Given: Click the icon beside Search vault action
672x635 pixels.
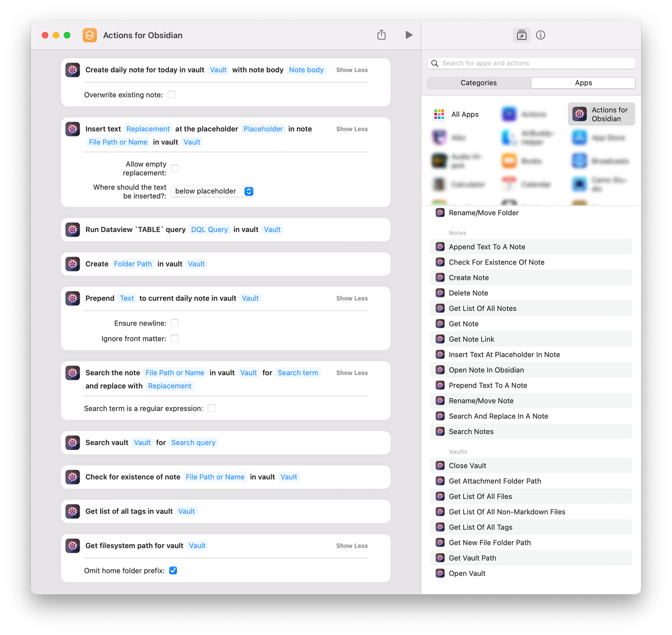Looking at the screenshot, I should 73,442.
